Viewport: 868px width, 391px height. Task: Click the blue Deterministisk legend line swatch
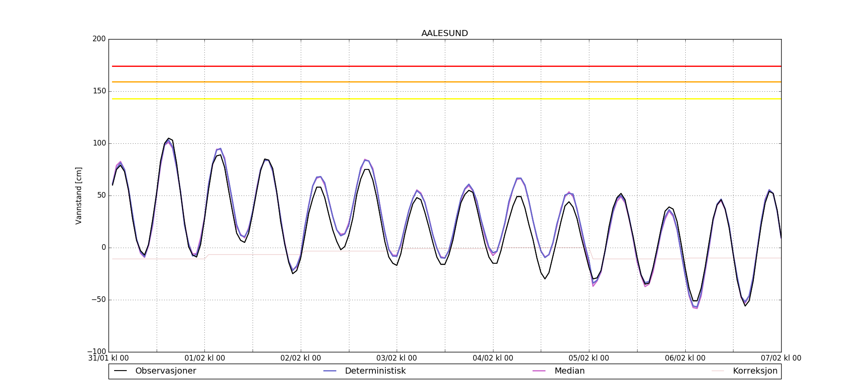(330, 371)
